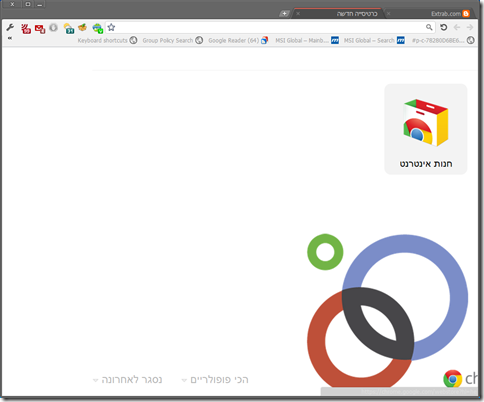Focus the address bar

(270, 27)
